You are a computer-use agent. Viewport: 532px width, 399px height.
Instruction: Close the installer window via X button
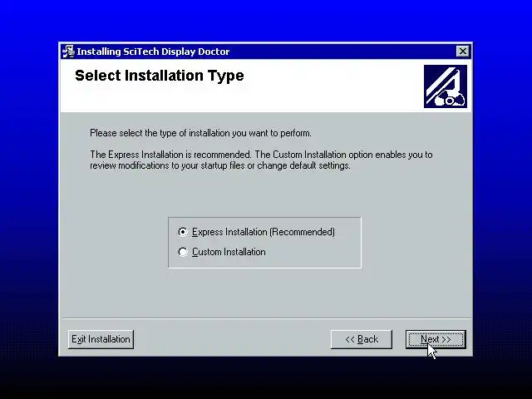point(462,52)
